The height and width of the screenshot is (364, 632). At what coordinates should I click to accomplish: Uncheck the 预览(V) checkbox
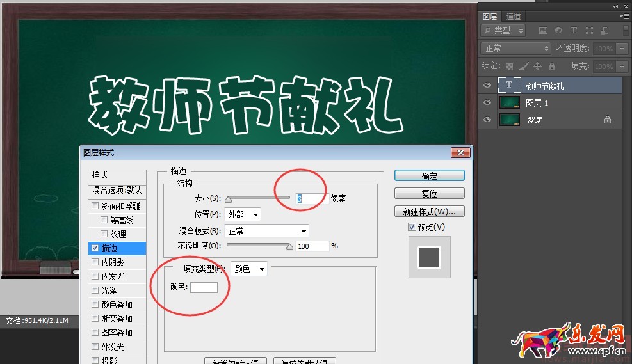pyautogui.click(x=412, y=227)
